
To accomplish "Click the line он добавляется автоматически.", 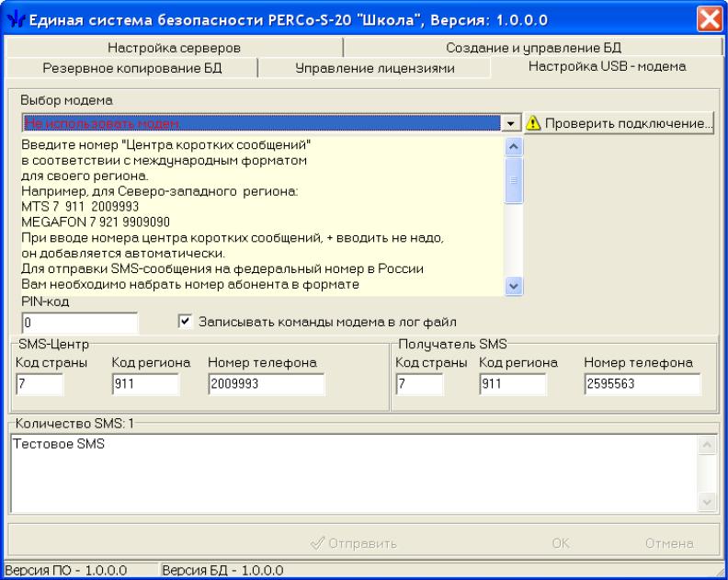I will (123, 253).
